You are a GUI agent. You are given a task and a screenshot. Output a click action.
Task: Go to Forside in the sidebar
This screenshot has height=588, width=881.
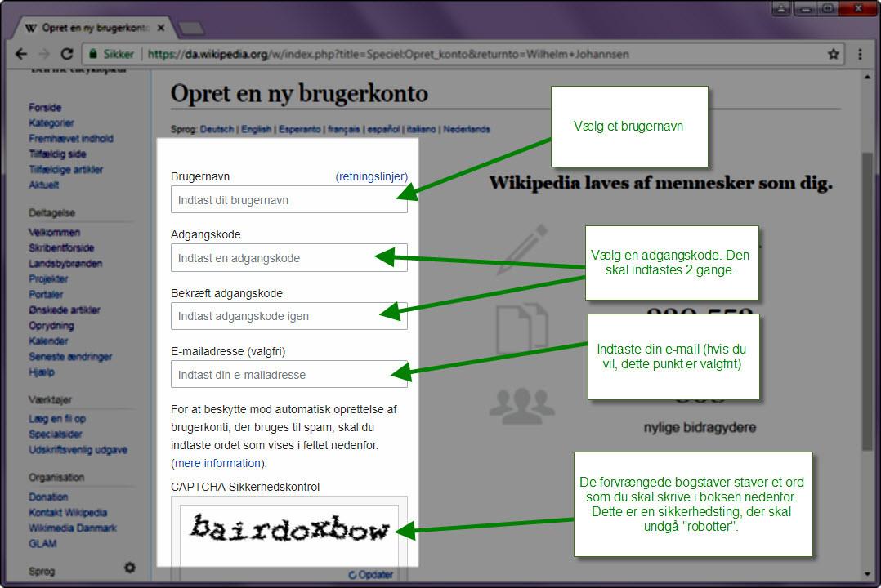pos(45,107)
